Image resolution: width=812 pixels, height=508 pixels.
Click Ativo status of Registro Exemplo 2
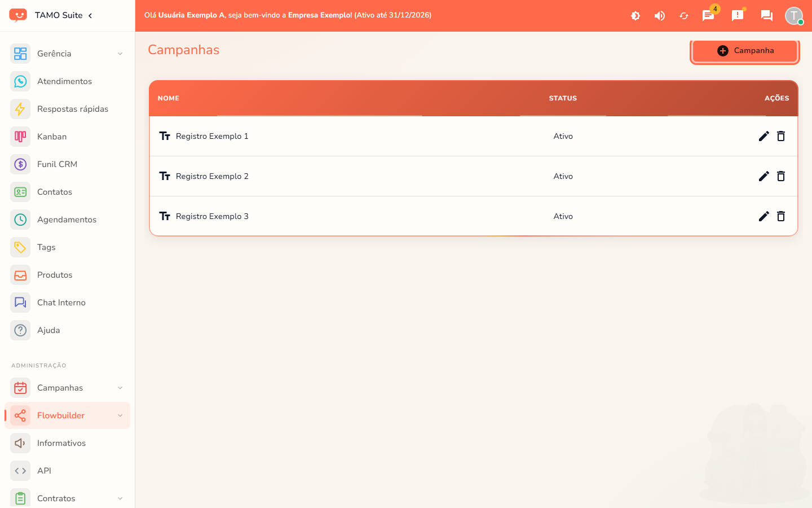563,176
